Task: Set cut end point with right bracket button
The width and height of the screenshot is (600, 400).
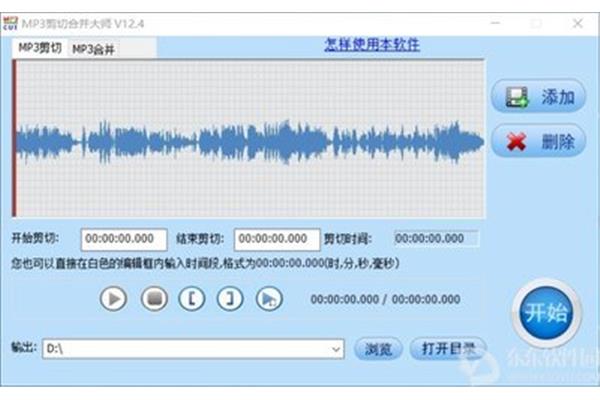Action: coord(230,299)
